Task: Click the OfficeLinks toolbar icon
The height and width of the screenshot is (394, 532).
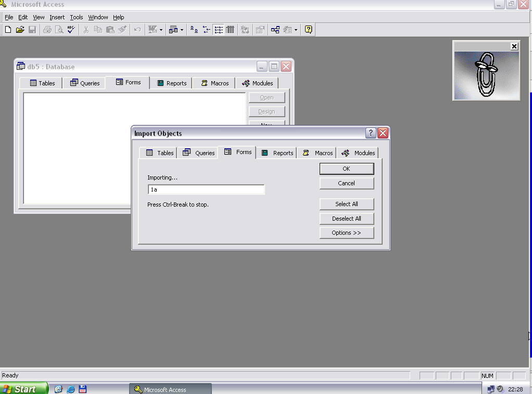Action: [x=153, y=30]
